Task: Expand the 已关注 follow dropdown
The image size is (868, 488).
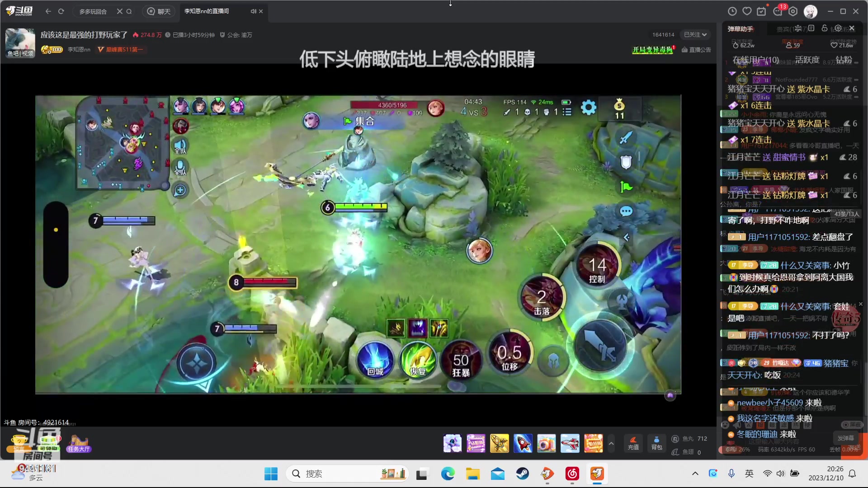Action: pyautogui.click(x=695, y=35)
